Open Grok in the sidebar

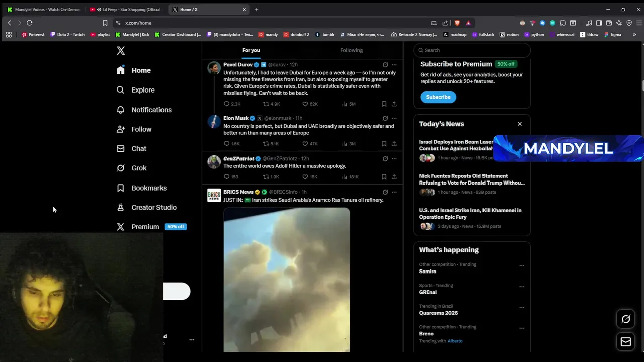tap(132, 168)
